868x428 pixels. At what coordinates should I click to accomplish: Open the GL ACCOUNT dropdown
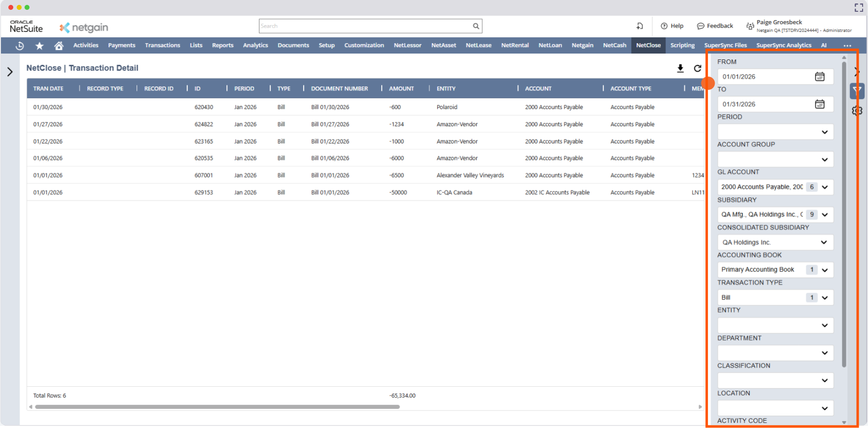coord(824,187)
